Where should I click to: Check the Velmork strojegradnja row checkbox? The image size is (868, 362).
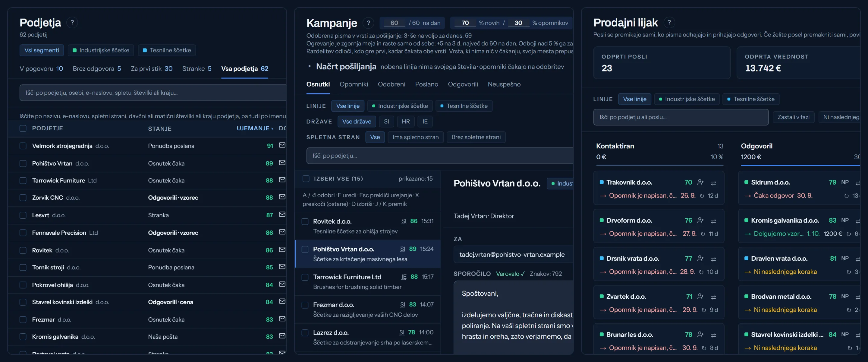23,146
